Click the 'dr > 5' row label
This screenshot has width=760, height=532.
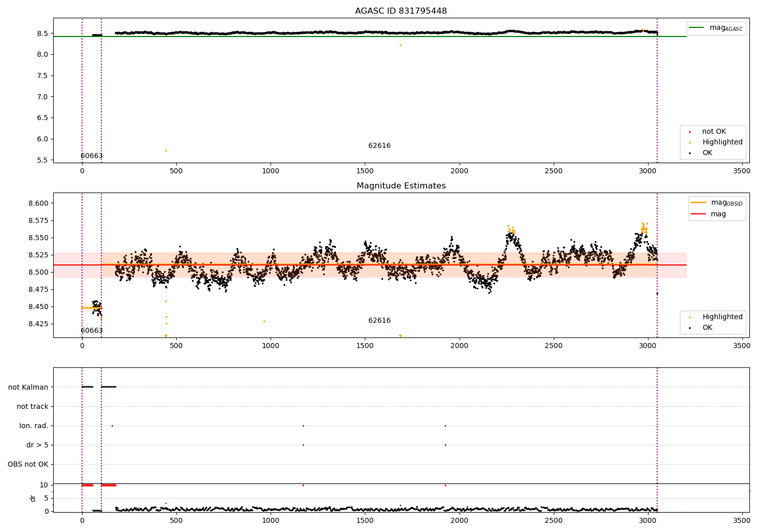pyautogui.click(x=37, y=445)
